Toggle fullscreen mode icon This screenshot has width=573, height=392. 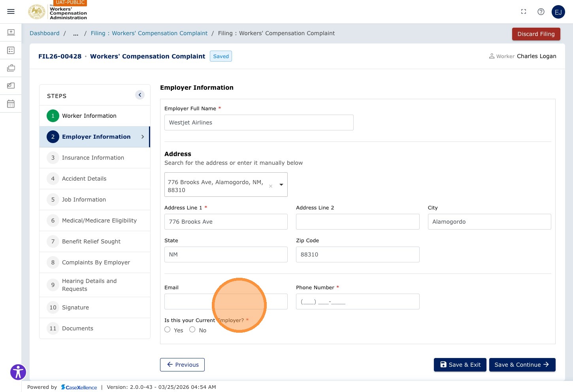[x=524, y=12]
